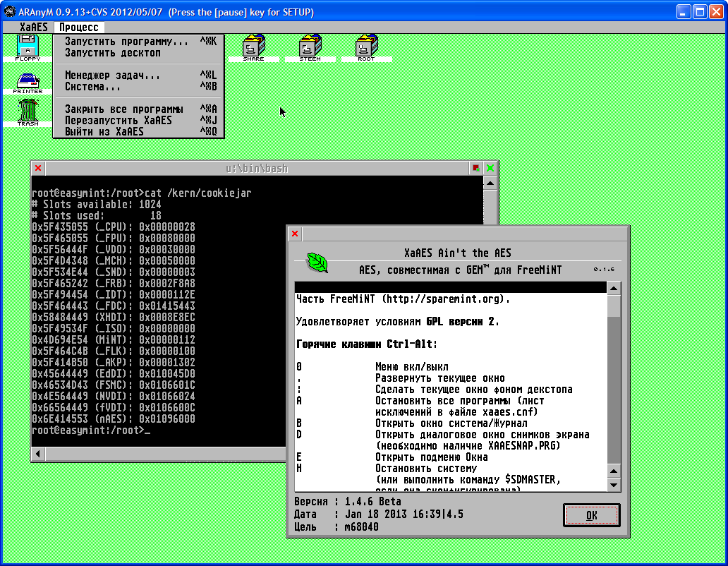This screenshot has height=566, width=728.
Task: Click the TRASH can desktop icon
Action: point(28,113)
